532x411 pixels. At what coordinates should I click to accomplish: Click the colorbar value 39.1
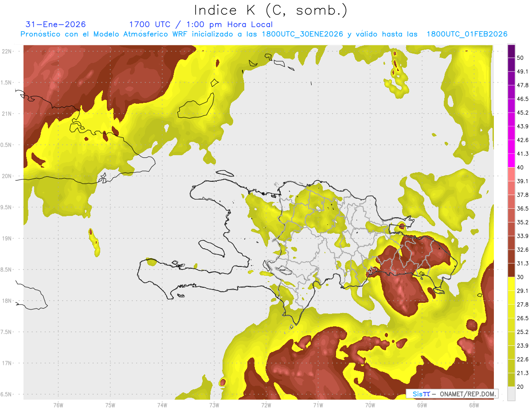522,181
